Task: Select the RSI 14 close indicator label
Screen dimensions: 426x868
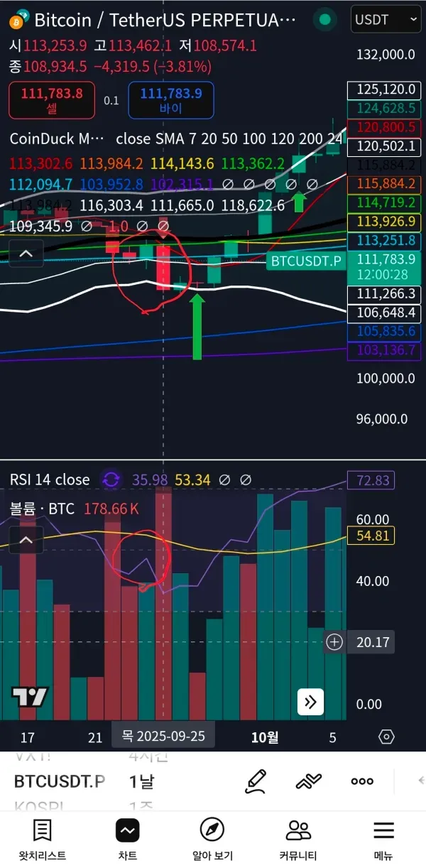Action: (50, 479)
